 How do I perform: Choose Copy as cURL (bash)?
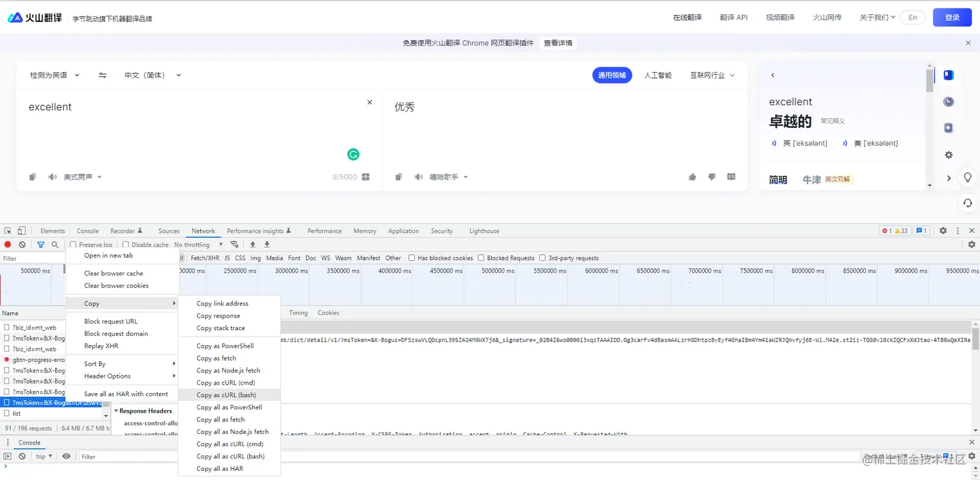[x=229, y=395]
